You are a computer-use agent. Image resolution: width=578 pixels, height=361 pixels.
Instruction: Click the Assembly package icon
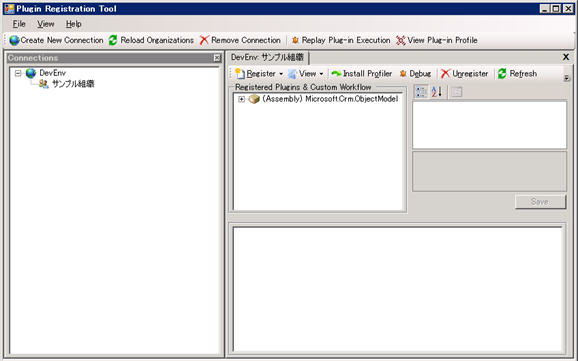pos(254,99)
